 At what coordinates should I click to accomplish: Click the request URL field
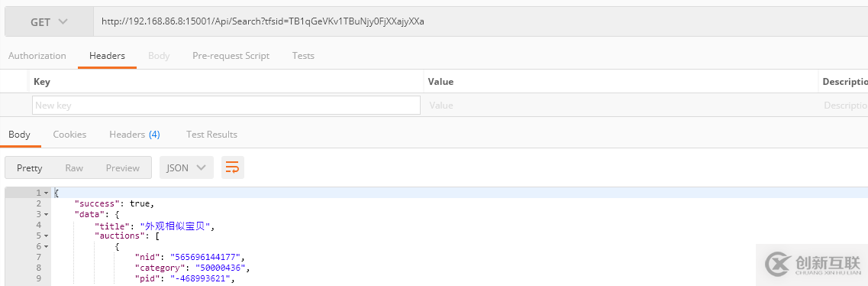480,22
